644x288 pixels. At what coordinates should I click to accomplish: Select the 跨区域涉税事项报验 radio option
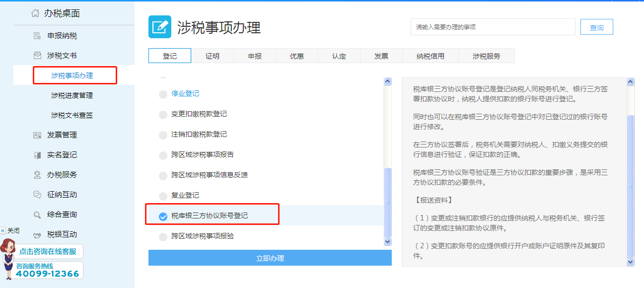163,237
